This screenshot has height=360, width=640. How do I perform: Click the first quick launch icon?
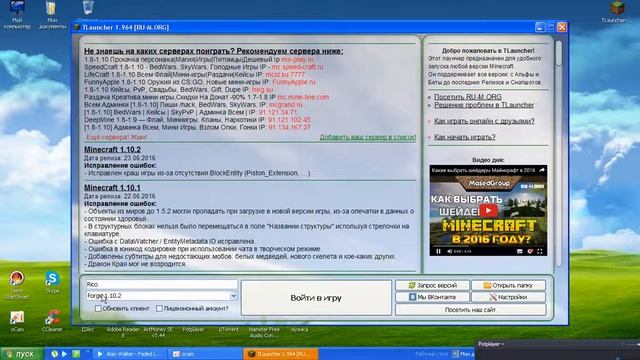[x=54, y=354]
